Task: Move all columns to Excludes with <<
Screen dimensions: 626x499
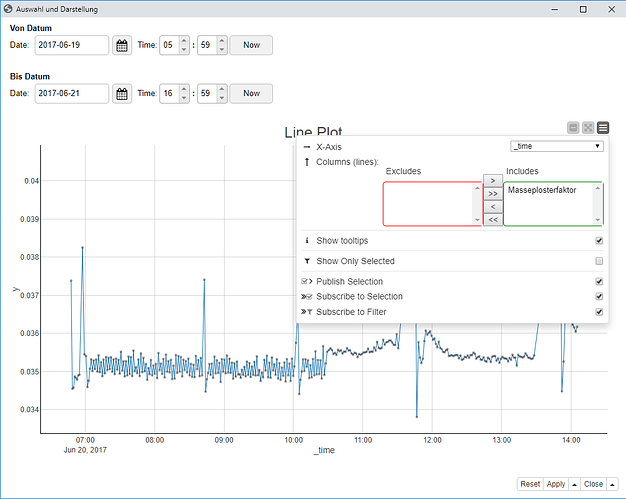Action: (x=493, y=220)
